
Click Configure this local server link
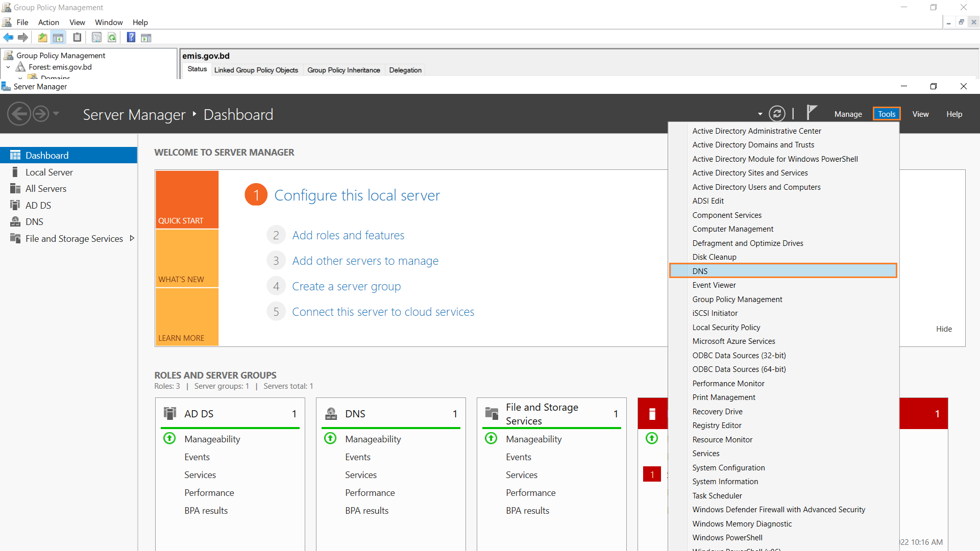pos(357,195)
